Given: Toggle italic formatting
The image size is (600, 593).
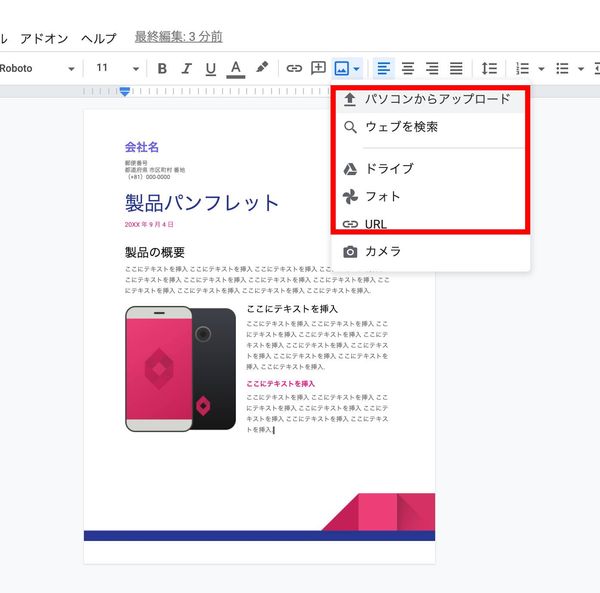Looking at the screenshot, I should (x=186, y=68).
